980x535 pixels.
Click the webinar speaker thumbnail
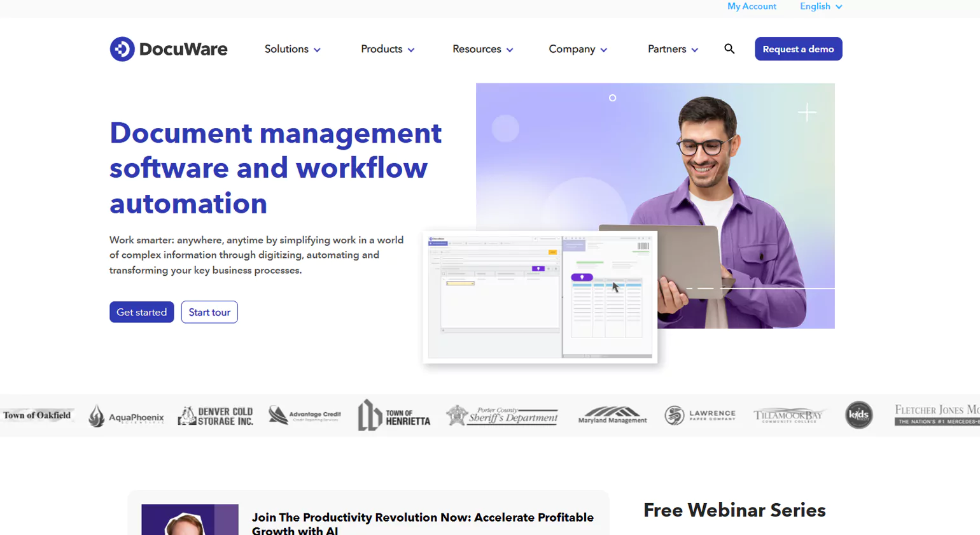pos(190,520)
